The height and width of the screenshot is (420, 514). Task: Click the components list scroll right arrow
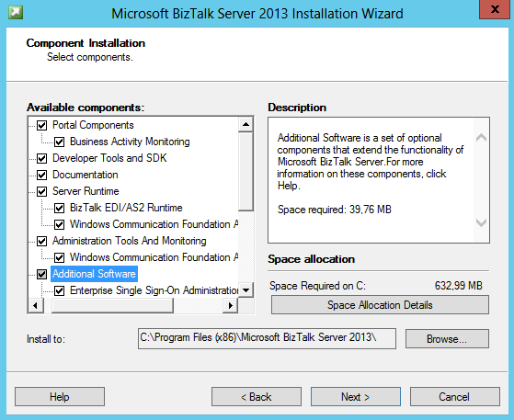click(231, 305)
